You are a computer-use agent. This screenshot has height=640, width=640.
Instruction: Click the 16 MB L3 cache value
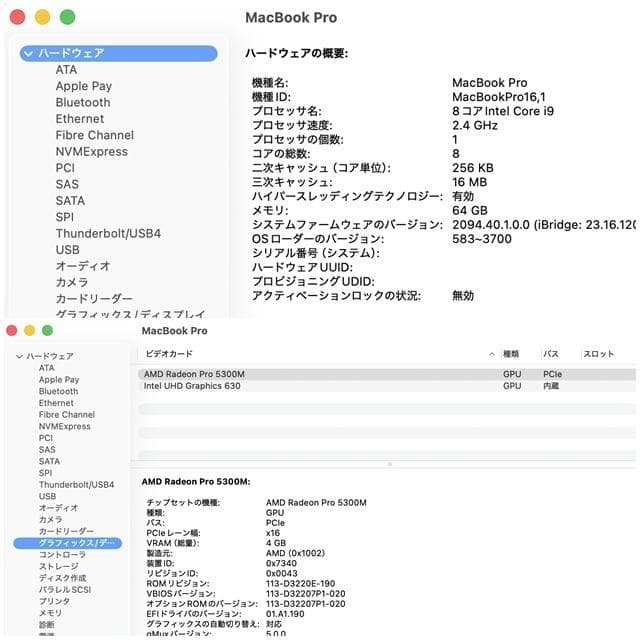click(x=469, y=182)
